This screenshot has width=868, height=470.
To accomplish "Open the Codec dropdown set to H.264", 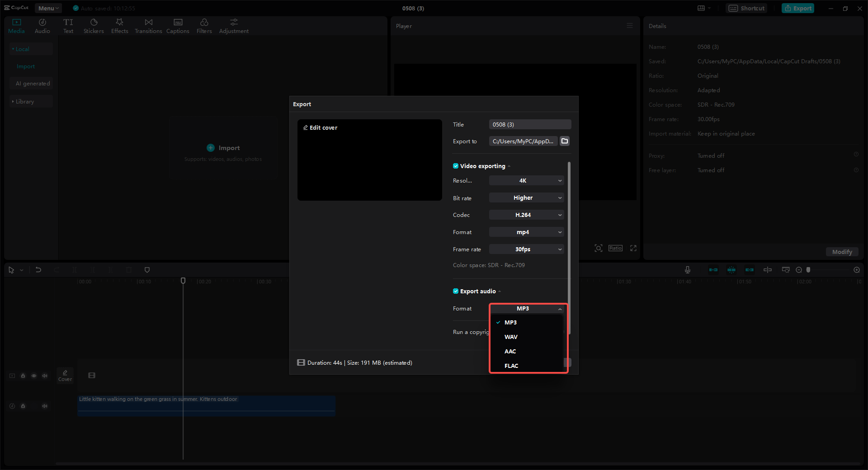I will [x=526, y=215].
